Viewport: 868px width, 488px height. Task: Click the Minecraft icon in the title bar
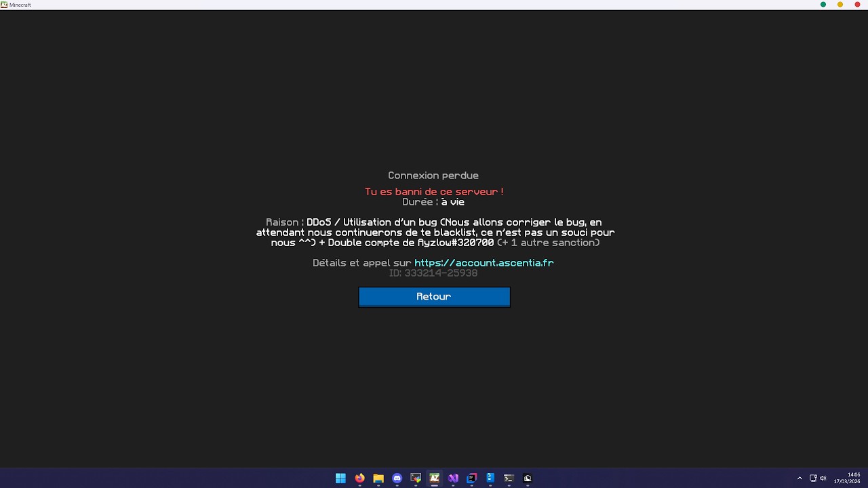click(4, 5)
